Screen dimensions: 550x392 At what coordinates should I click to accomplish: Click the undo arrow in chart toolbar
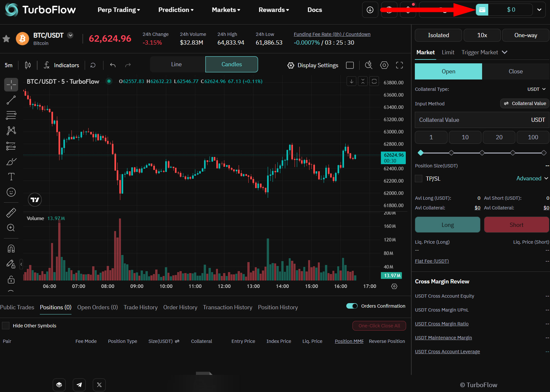113,65
